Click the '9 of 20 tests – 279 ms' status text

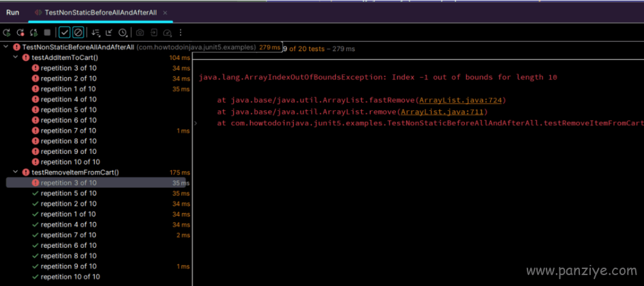click(x=319, y=49)
